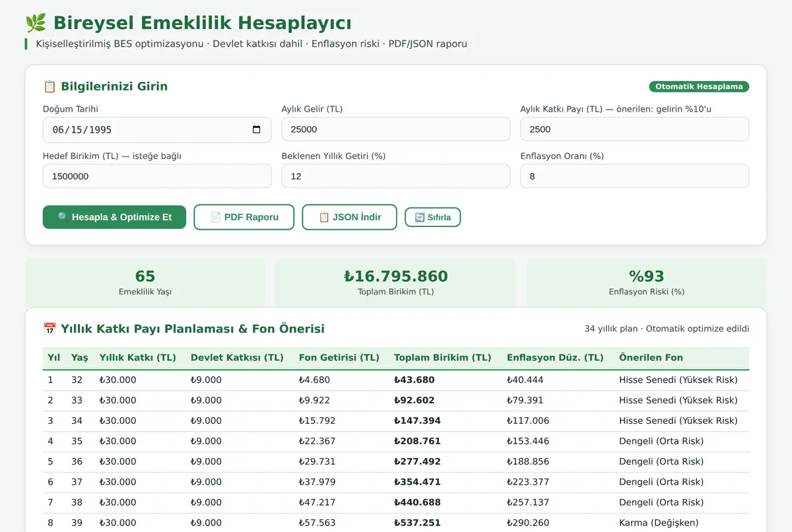The height and width of the screenshot is (532, 792).
Task: Click fund return cell ₺47.217
Action: coord(317,503)
